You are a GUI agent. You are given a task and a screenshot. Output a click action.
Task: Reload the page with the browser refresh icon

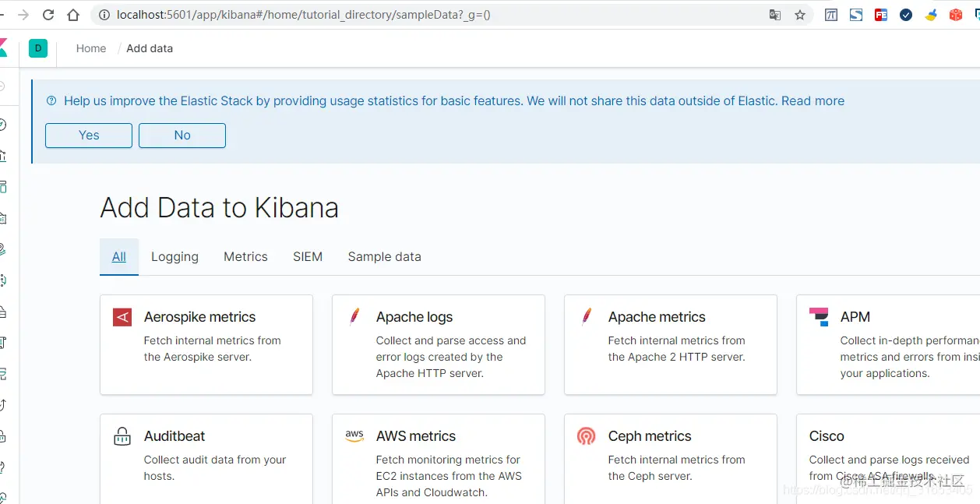click(48, 15)
